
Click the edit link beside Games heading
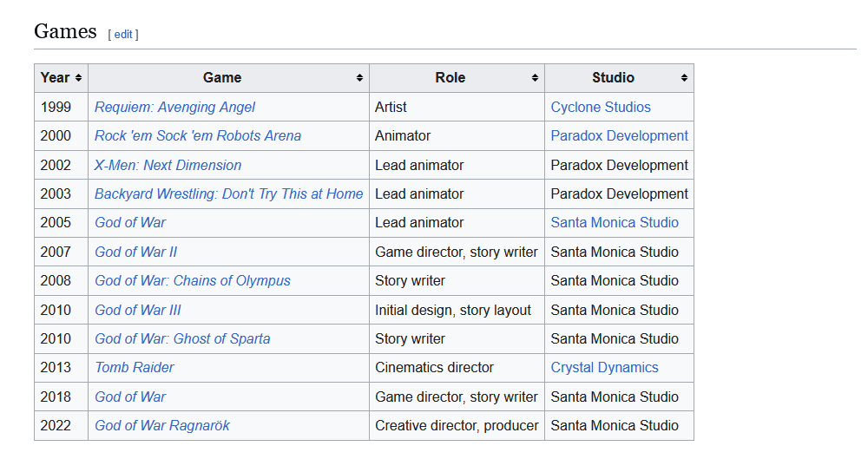(123, 35)
